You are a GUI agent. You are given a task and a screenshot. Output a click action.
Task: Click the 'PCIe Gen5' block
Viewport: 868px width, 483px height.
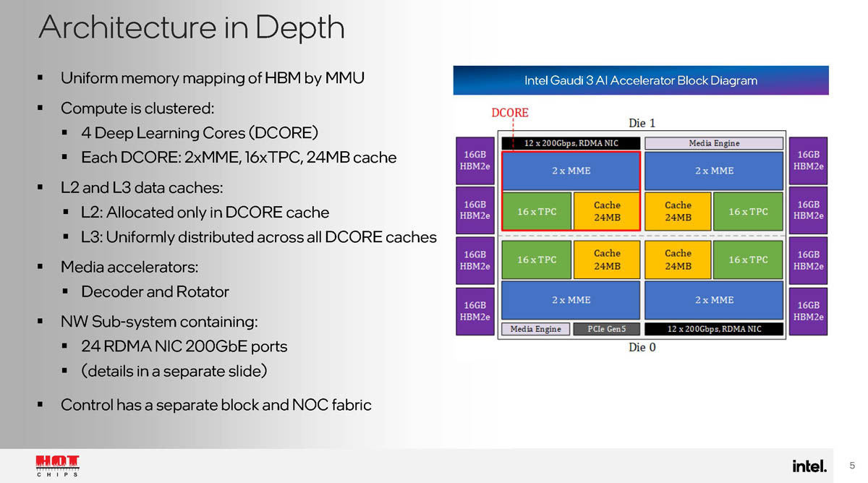tap(606, 329)
